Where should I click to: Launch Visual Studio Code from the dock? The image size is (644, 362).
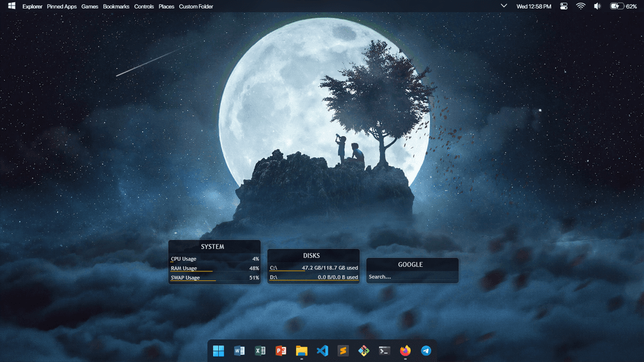pos(323,351)
